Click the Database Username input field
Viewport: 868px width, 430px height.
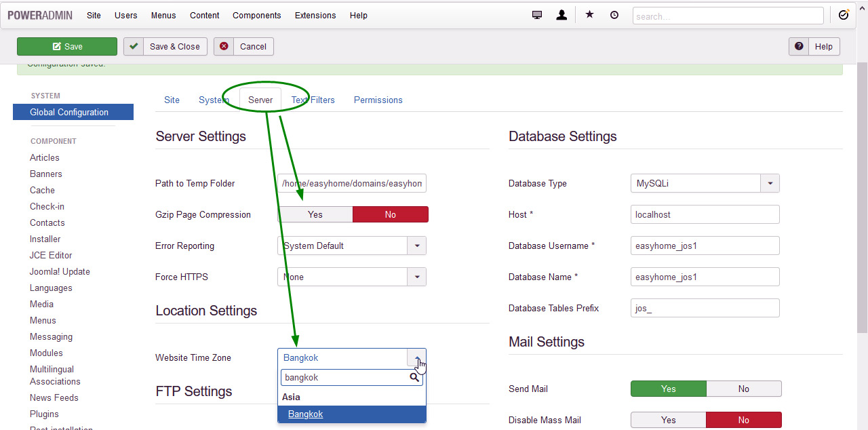pos(705,246)
